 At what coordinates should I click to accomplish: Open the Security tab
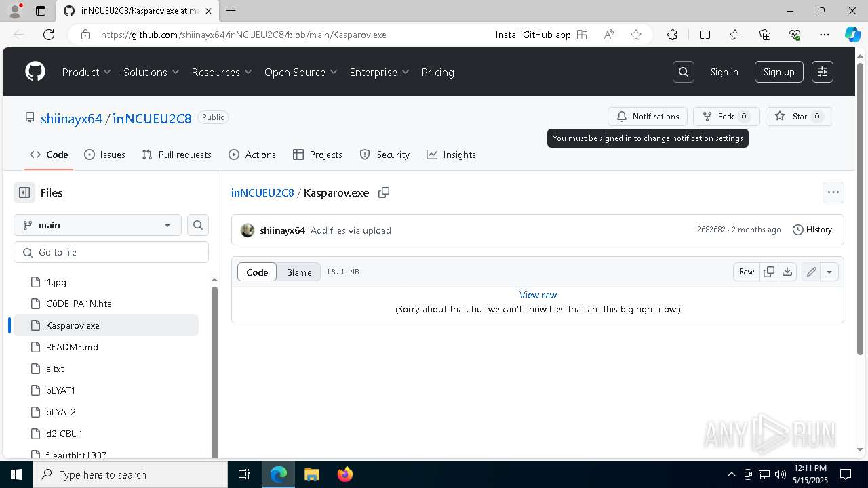(384, 155)
